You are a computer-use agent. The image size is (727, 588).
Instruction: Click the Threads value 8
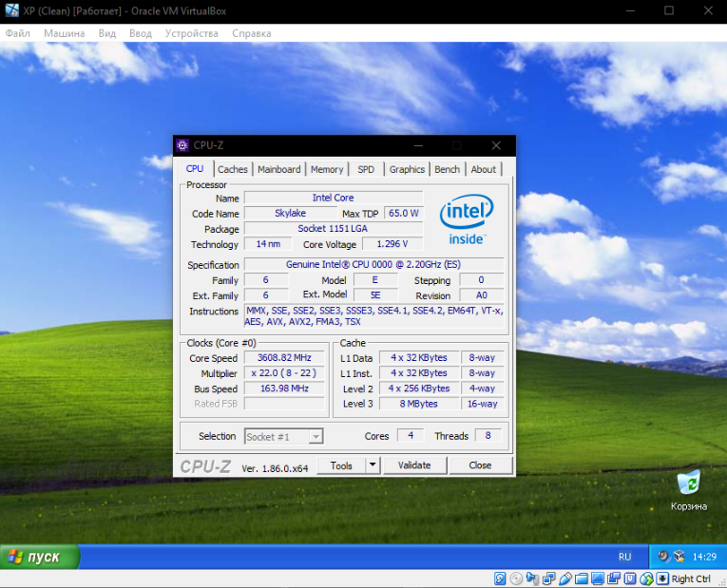pyautogui.click(x=488, y=436)
